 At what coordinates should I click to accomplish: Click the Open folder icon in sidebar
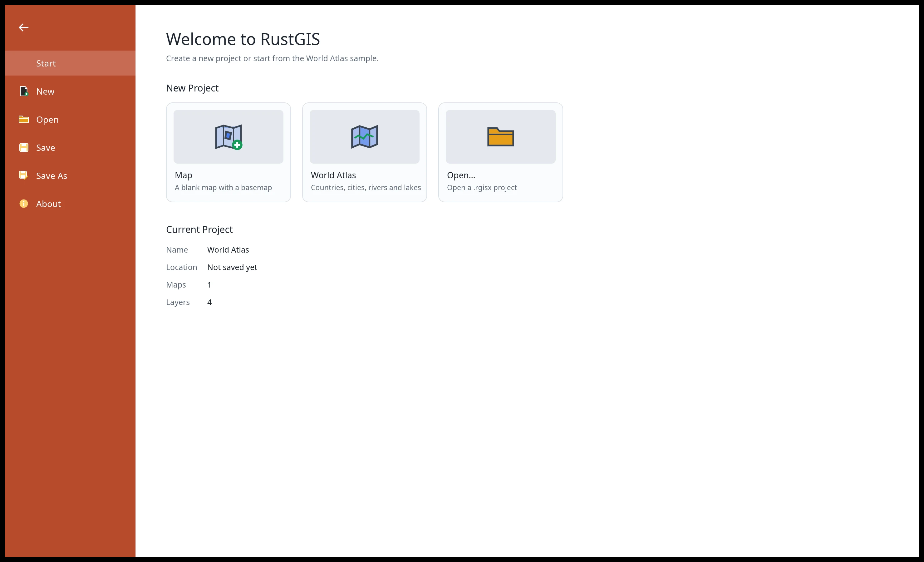24,119
